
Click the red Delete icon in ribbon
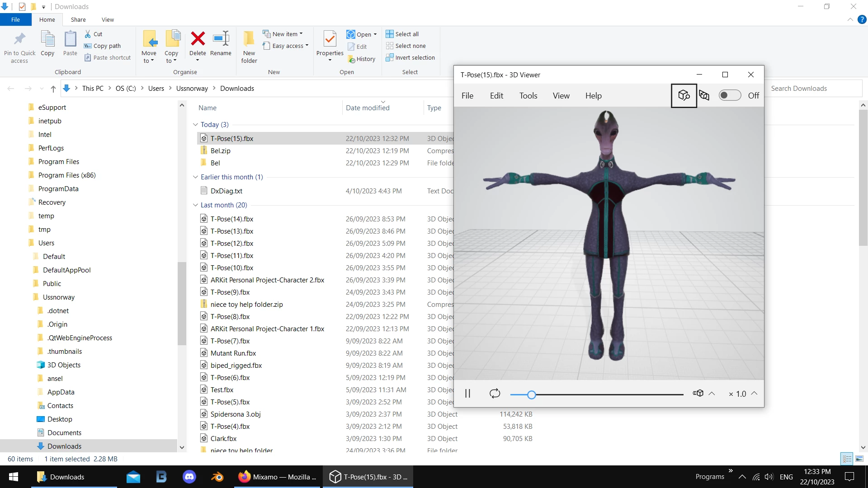pyautogui.click(x=198, y=39)
